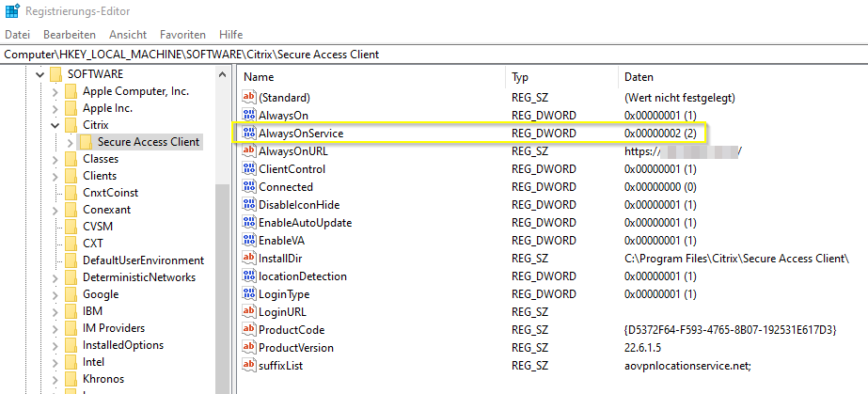Image resolution: width=868 pixels, height=394 pixels.
Task: Click the IBM folder icon
Action: click(x=71, y=311)
